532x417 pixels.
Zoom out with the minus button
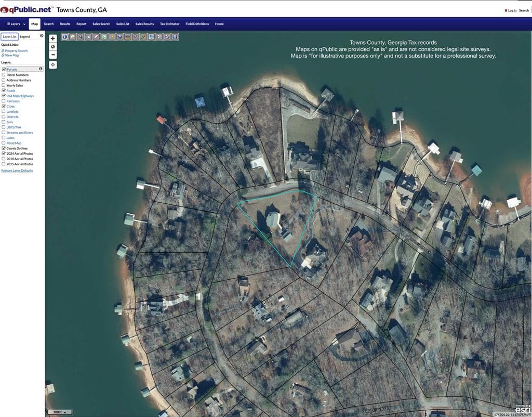coord(52,55)
